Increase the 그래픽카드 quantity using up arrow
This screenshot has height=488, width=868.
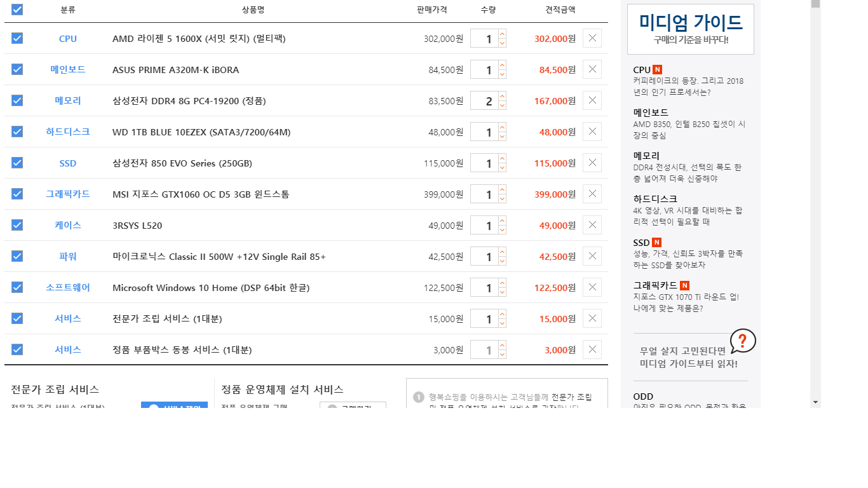[502, 189]
